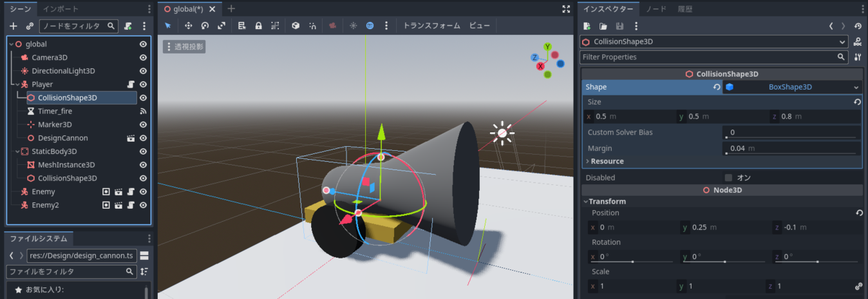
Task: Click the attach script icon in Scene dock
Action: (128, 26)
